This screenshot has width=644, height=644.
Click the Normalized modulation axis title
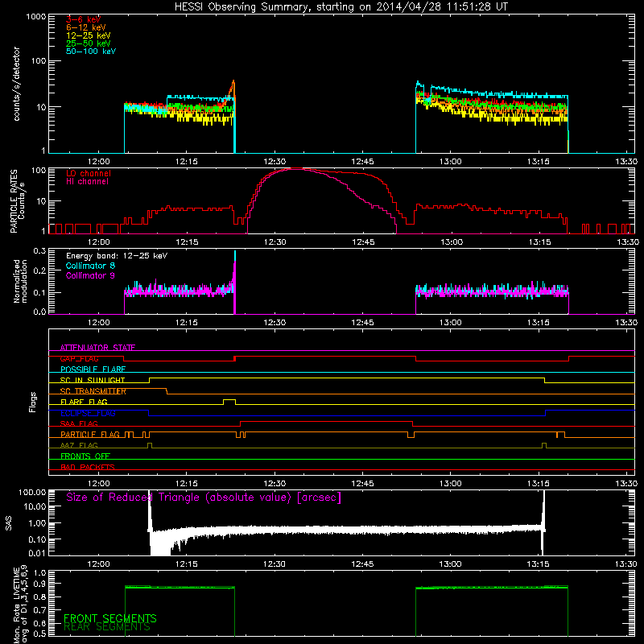point(21,281)
